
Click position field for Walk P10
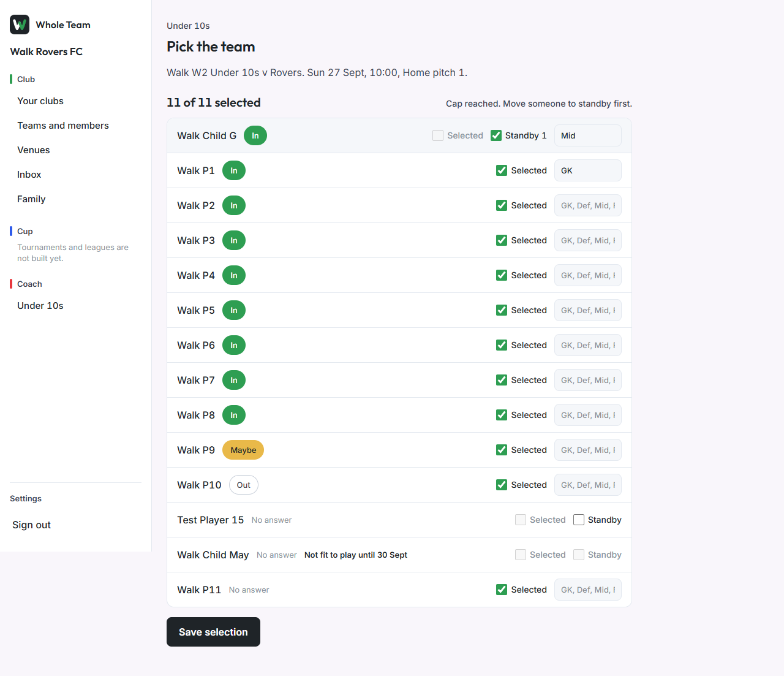click(x=588, y=485)
